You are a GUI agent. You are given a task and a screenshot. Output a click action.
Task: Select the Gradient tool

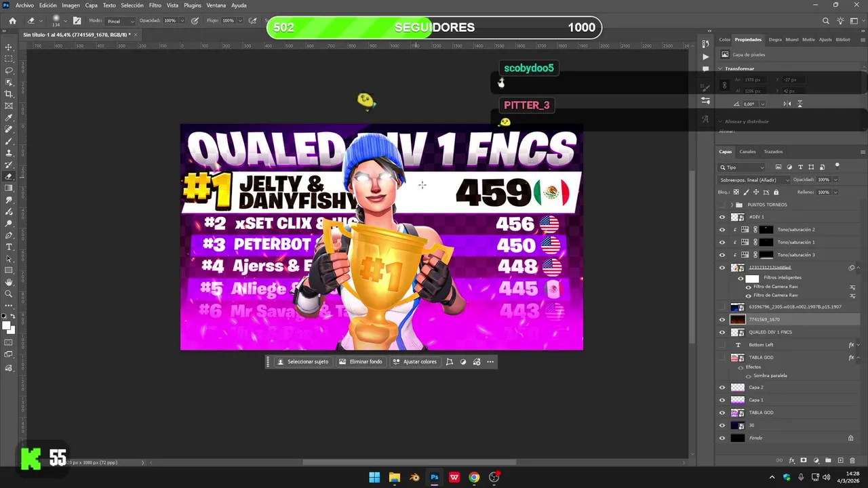(x=9, y=188)
